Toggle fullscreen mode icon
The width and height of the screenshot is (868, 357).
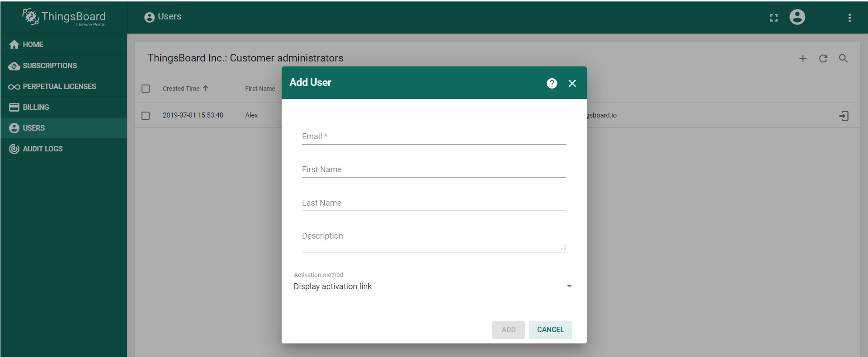[774, 18]
